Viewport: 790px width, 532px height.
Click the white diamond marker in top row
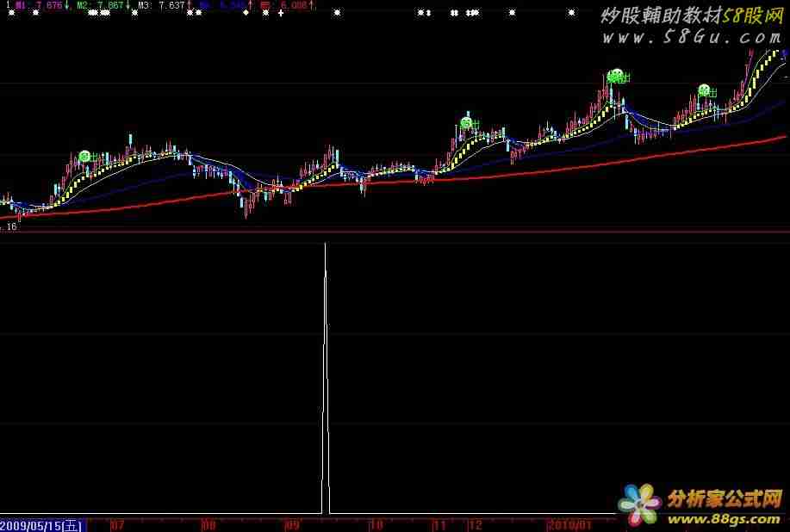pyautogui.click(x=246, y=13)
